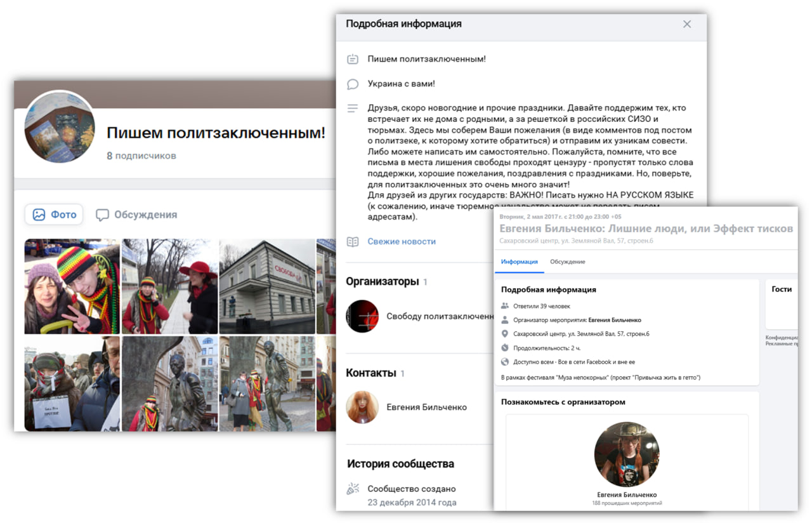Select the Информация tab in the event
Image resolution: width=812 pixels, height=525 pixels.
click(519, 262)
